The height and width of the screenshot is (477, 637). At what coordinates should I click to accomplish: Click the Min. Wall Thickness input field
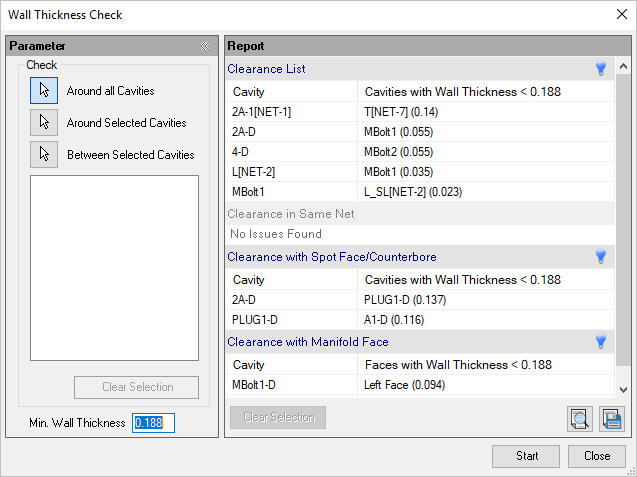(154, 423)
